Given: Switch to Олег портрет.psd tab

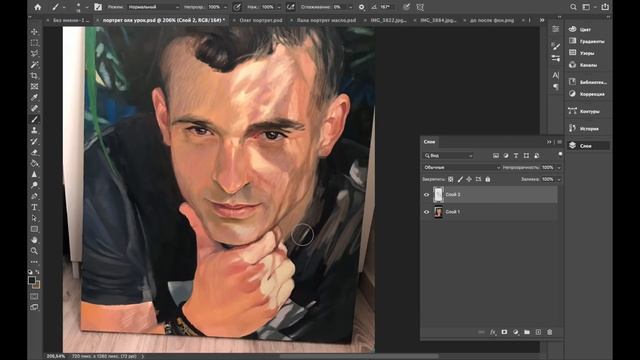Looking at the screenshot, I should click(260, 20).
